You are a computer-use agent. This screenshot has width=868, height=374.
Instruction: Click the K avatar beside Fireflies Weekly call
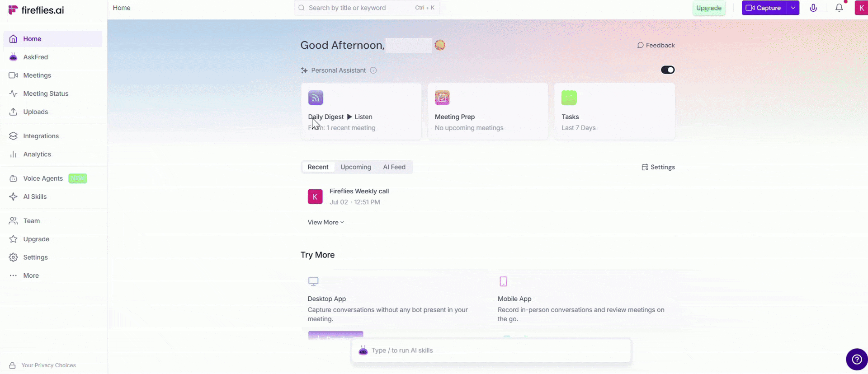pos(315,196)
